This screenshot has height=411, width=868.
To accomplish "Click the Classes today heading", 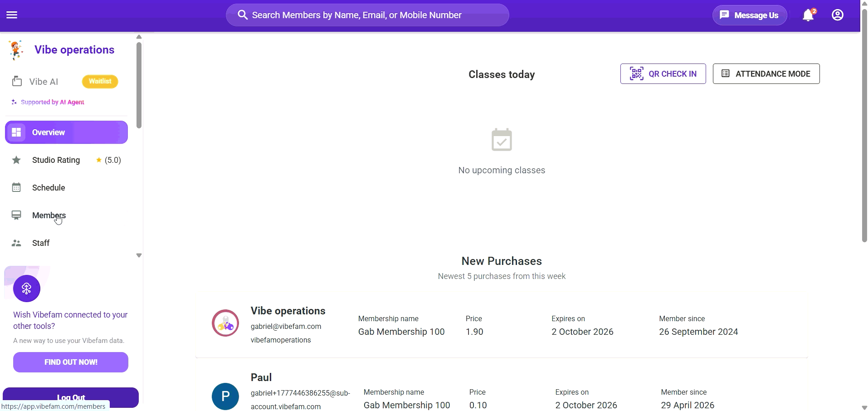I will (x=502, y=74).
